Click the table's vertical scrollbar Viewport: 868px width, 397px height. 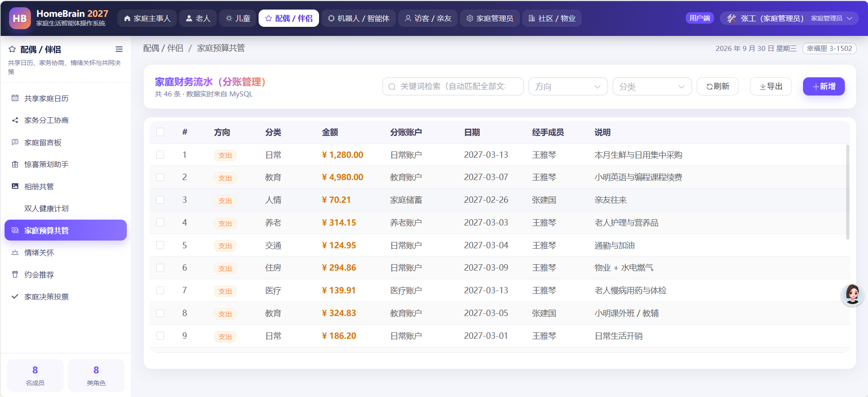tap(848, 192)
